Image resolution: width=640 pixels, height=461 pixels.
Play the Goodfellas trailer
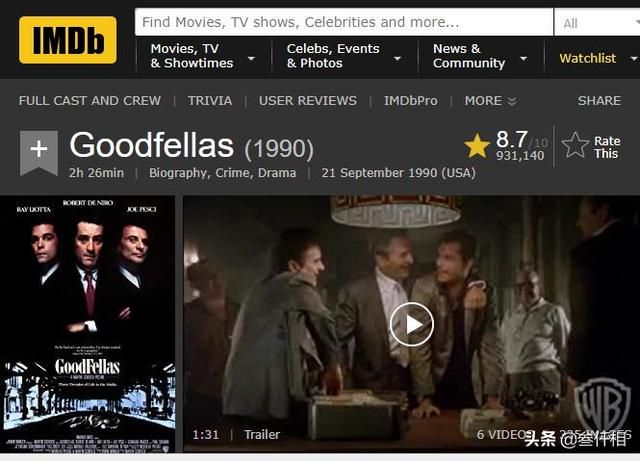tap(411, 325)
